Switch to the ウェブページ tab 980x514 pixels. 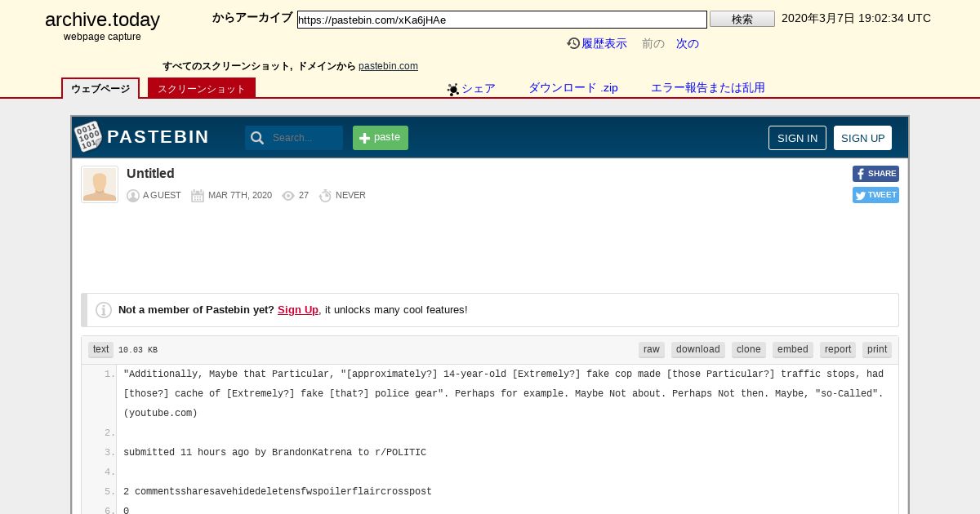[x=100, y=88]
